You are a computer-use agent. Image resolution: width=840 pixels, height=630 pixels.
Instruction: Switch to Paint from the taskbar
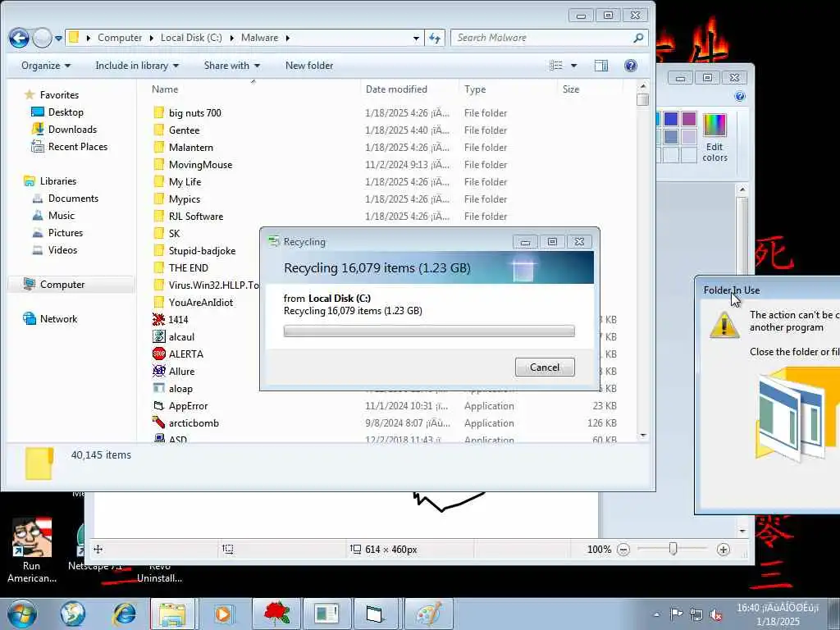[x=429, y=614]
